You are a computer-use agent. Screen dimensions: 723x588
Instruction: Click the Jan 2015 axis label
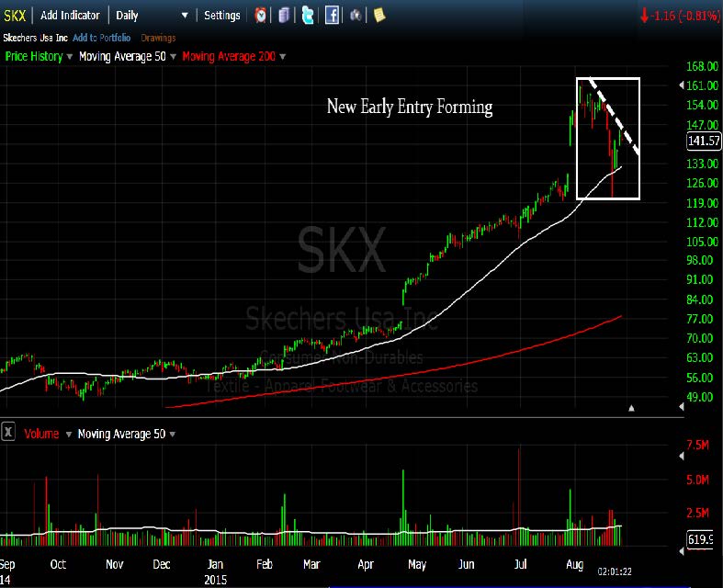click(x=215, y=571)
